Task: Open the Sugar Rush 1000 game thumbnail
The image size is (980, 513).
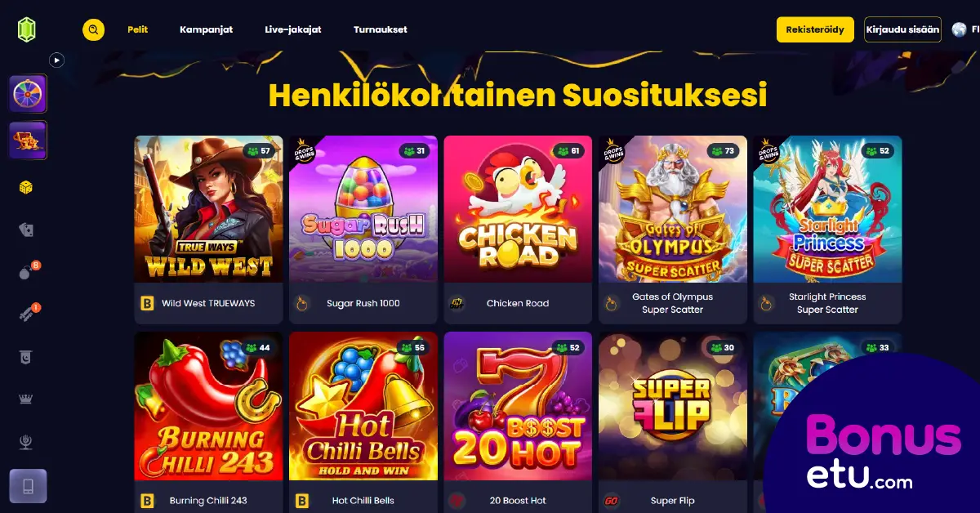Action: 363,209
